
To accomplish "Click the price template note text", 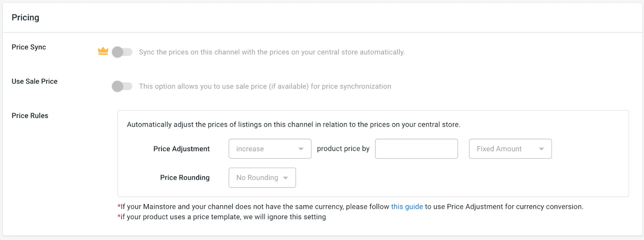I will [x=223, y=217].
